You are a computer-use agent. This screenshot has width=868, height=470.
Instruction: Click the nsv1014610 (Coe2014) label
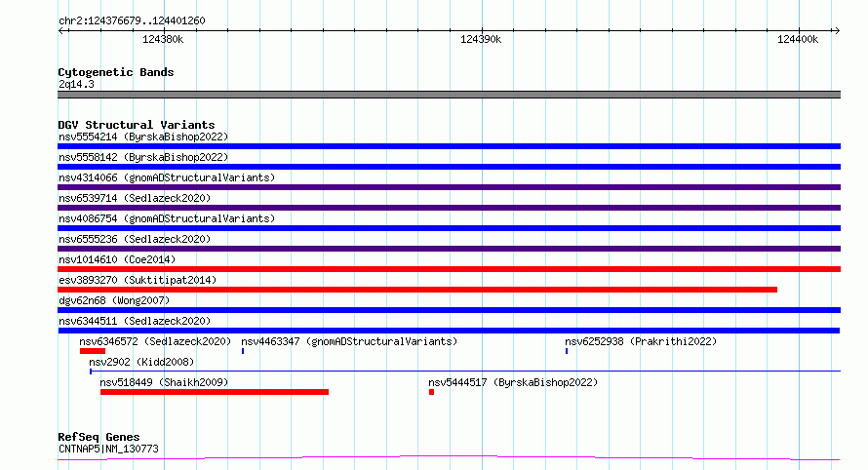[x=117, y=259]
